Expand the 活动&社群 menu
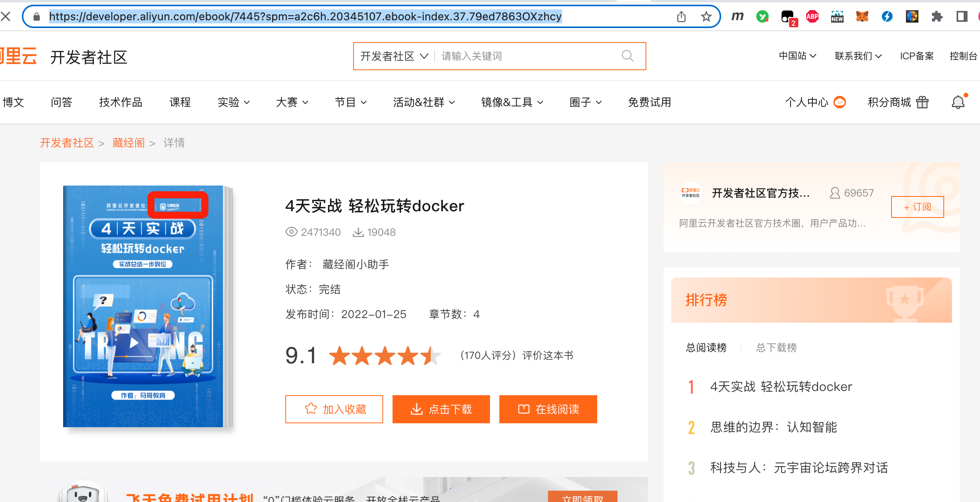Image resolution: width=980 pixels, height=502 pixels. click(x=424, y=103)
